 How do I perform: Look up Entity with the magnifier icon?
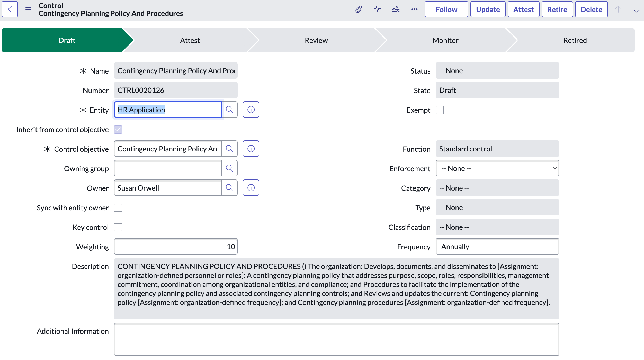(x=229, y=110)
